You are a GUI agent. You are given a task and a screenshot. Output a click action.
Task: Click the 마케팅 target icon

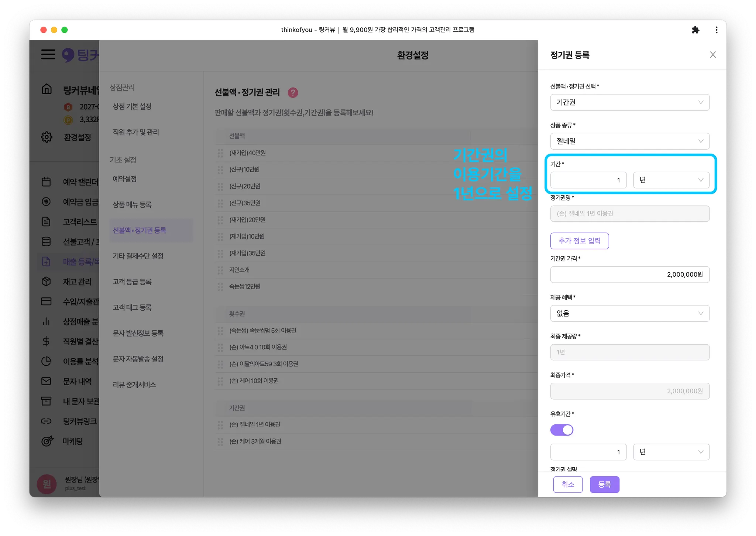(x=47, y=441)
